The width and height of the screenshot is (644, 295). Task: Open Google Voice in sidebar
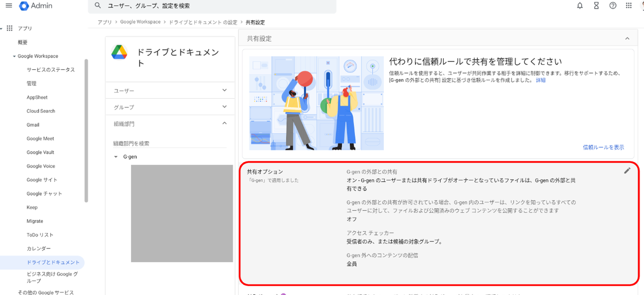(x=41, y=166)
